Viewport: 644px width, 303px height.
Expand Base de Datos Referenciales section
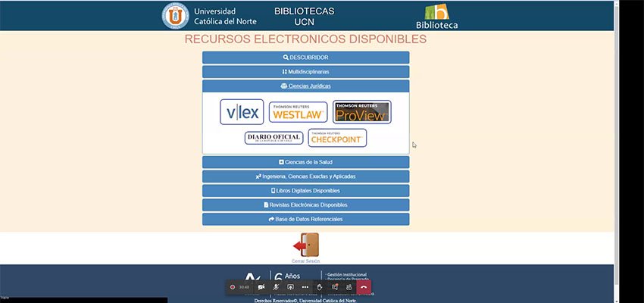[305, 219]
